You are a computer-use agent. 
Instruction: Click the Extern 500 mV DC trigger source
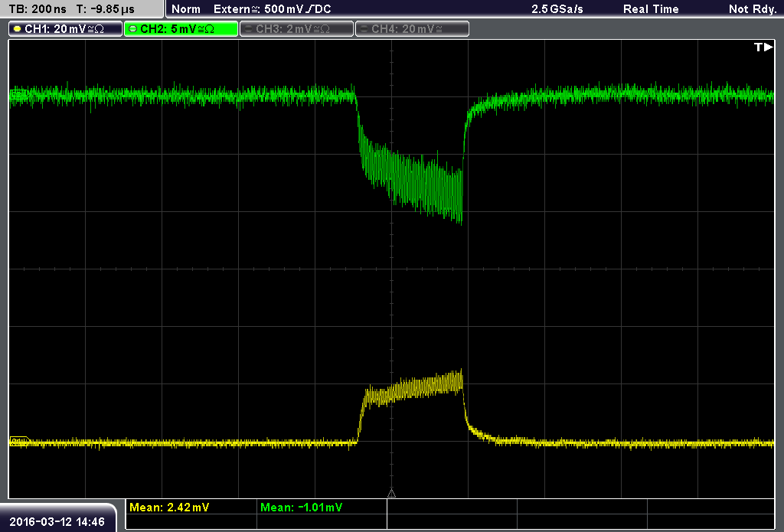point(272,9)
